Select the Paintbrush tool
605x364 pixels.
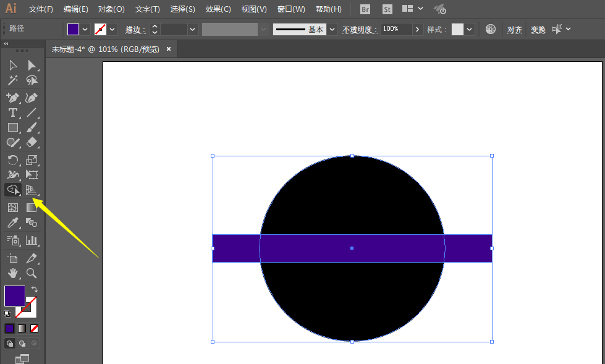[32, 127]
